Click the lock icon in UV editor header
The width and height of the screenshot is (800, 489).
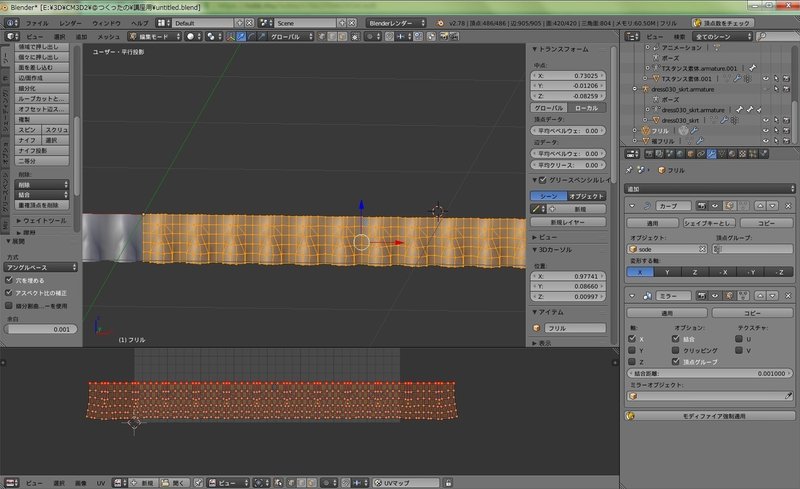(448, 482)
